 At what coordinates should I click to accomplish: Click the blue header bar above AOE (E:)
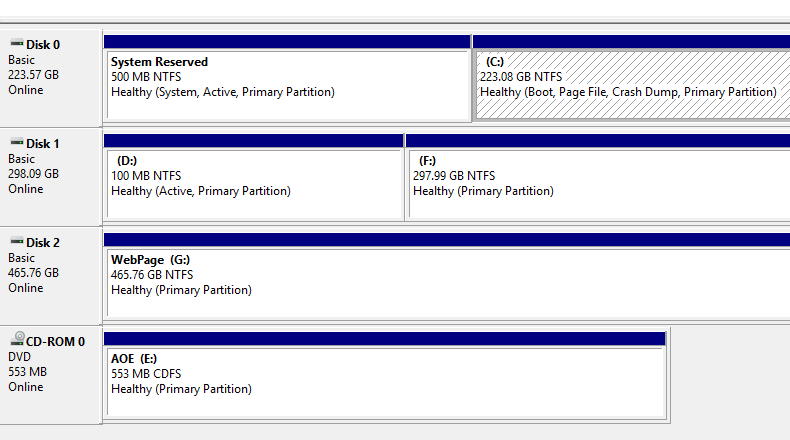(385, 339)
